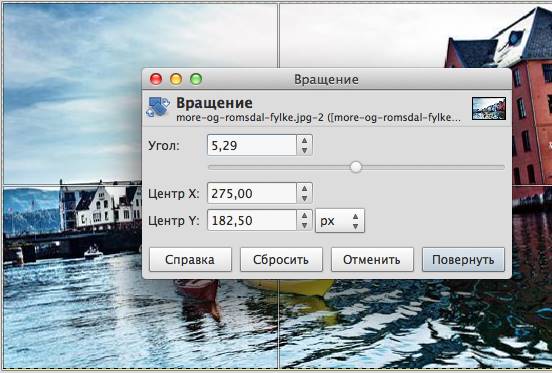552x373 pixels.
Task: Zoom the dialog with green button
Action: 196,79
